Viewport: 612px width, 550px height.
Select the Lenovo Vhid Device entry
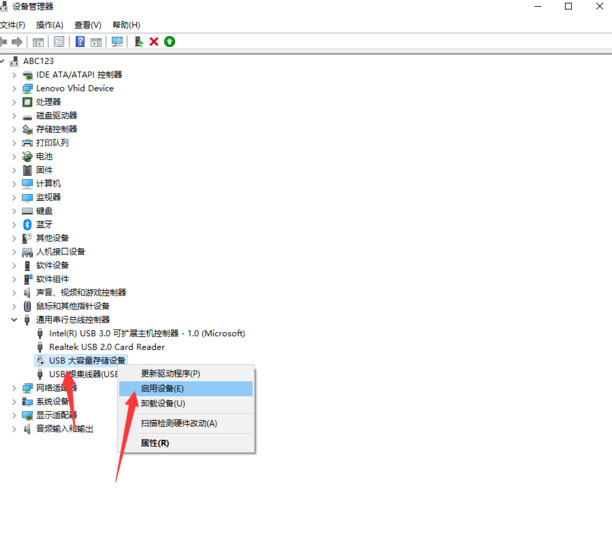point(75,88)
